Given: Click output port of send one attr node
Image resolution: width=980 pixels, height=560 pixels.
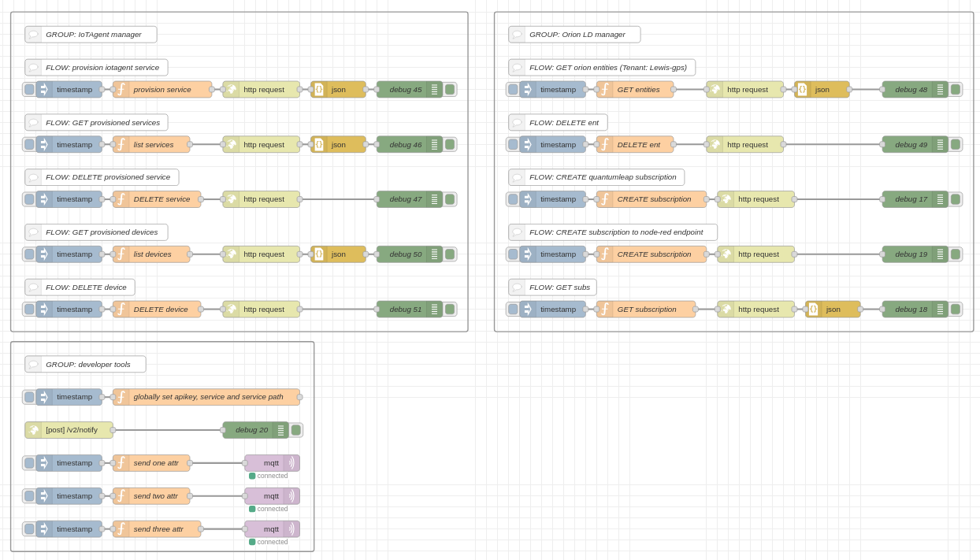Looking at the screenshot, I should pyautogui.click(x=190, y=463).
